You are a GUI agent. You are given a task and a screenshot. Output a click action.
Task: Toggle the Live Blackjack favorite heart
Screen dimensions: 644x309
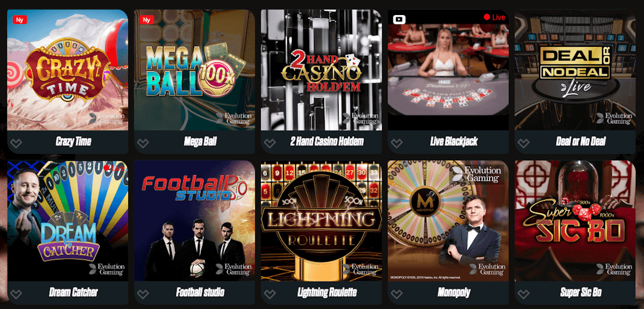(396, 144)
